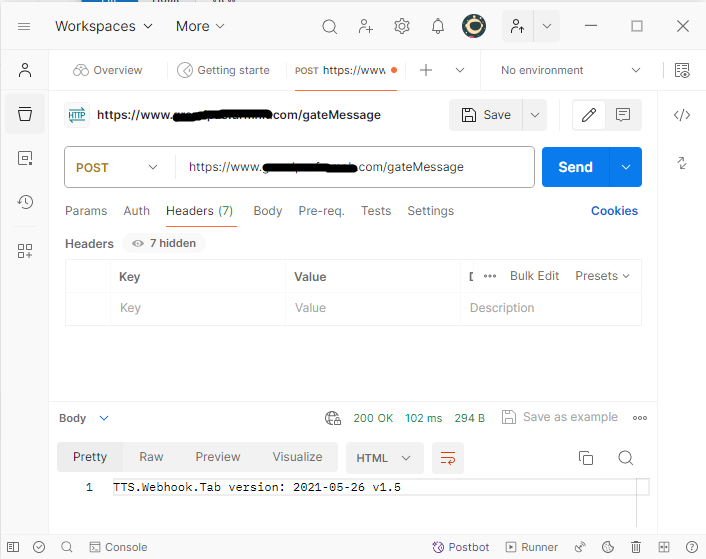The image size is (706, 559).
Task: Click Bulk Edit for headers
Action: 534,276
